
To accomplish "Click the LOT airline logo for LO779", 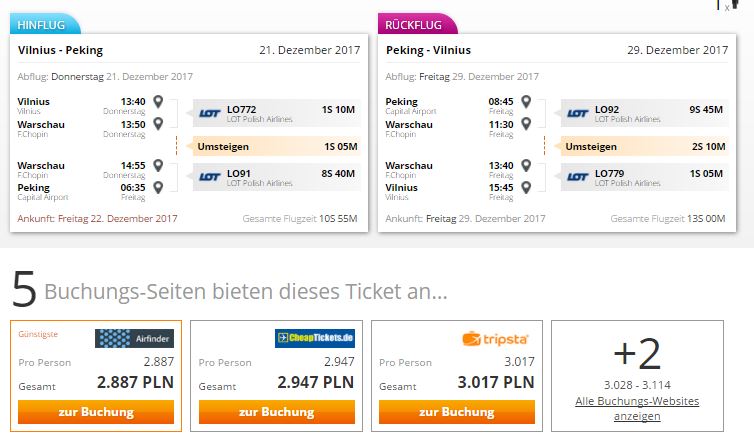I will 578,177.
